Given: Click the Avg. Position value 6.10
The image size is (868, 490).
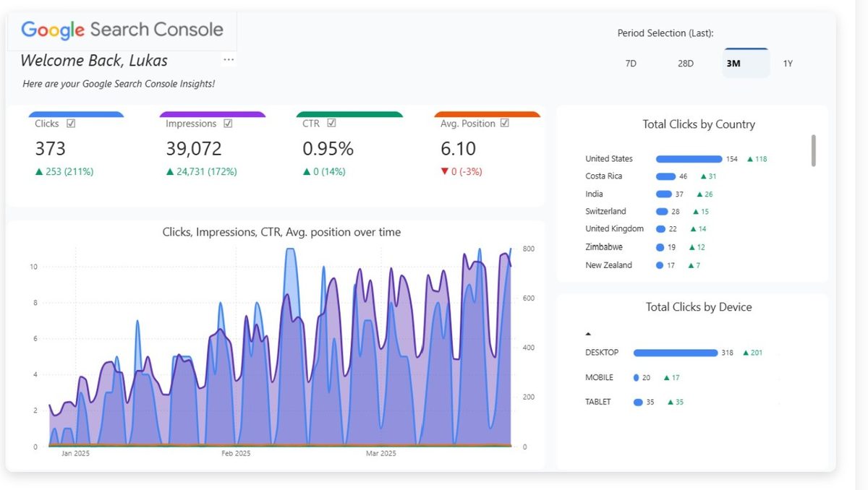Looking at the screenshot, I should [x=458, y=149].
